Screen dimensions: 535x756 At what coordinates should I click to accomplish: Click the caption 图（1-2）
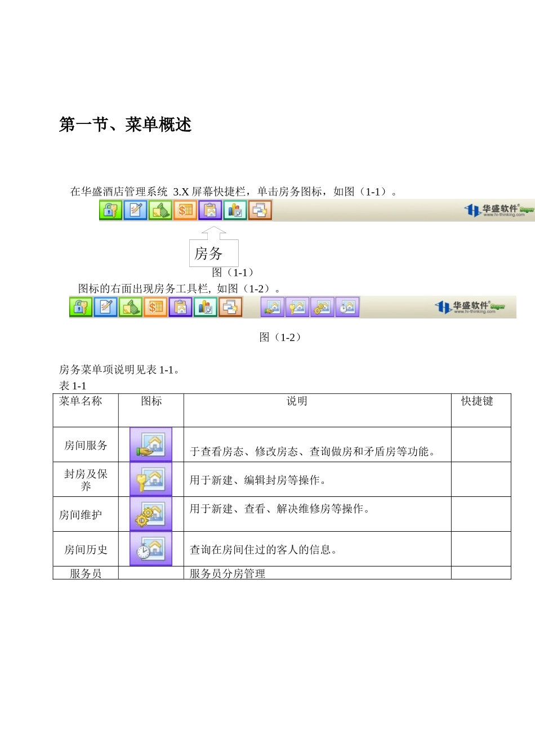click(280, 337)
